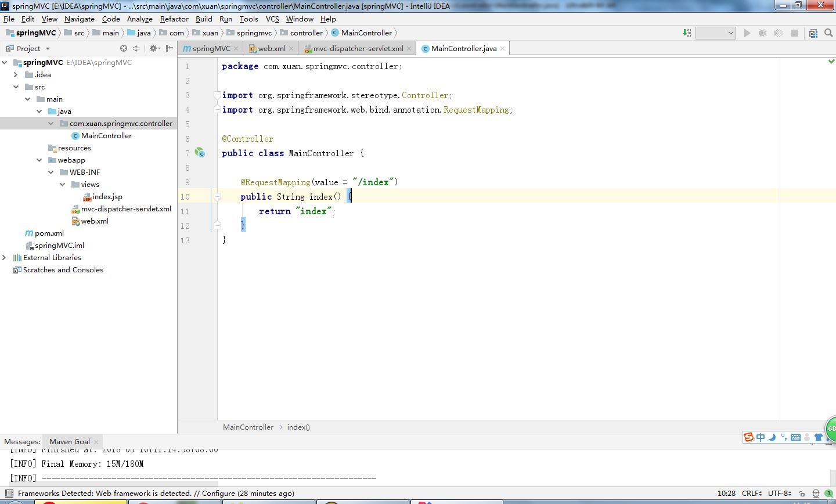Toggle the punctuation mode icon in IME bar
Viewport: 836px width, 504px height.
pos(784,437)
